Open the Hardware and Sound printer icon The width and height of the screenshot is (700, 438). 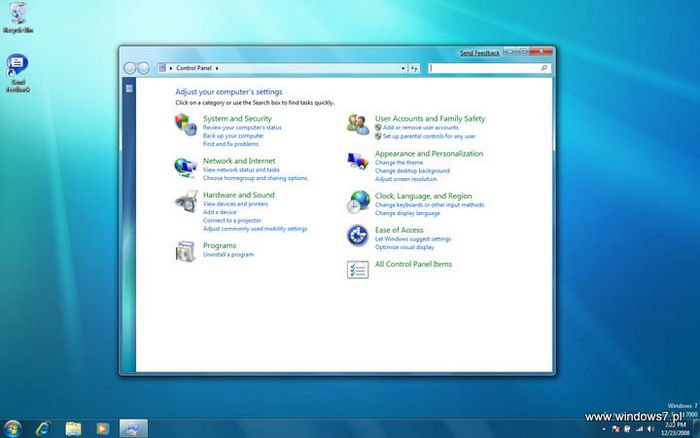(186, 201)
